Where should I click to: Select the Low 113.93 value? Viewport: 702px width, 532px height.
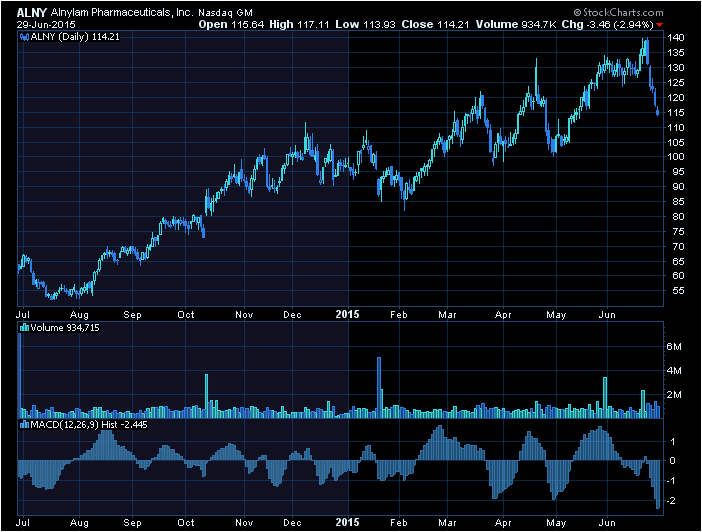point(365,25)
